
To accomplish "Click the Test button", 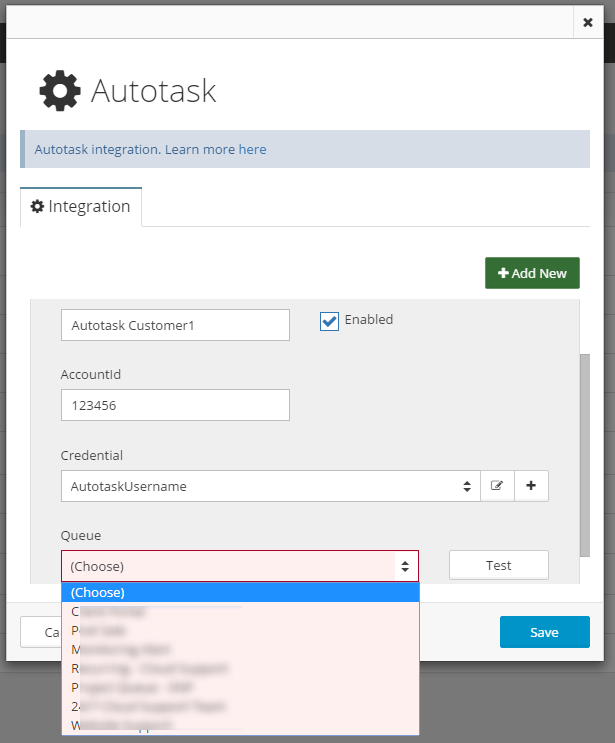I will 498,565.
